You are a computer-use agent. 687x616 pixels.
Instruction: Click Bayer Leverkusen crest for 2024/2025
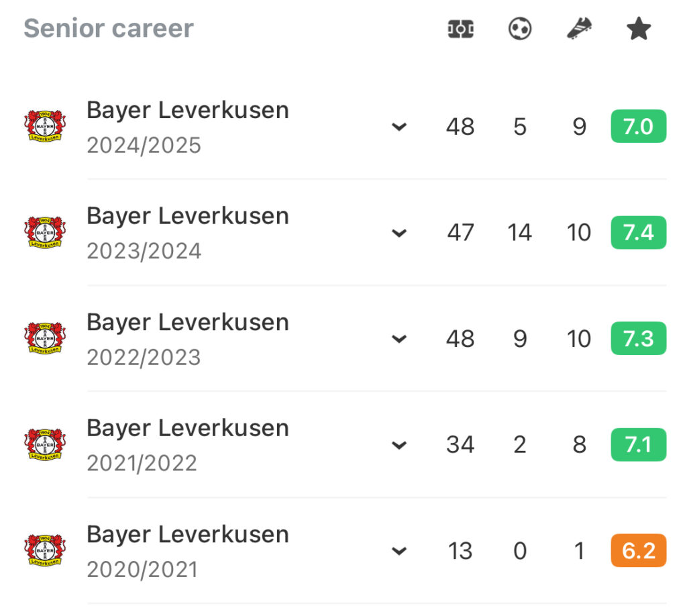point(45,126)
